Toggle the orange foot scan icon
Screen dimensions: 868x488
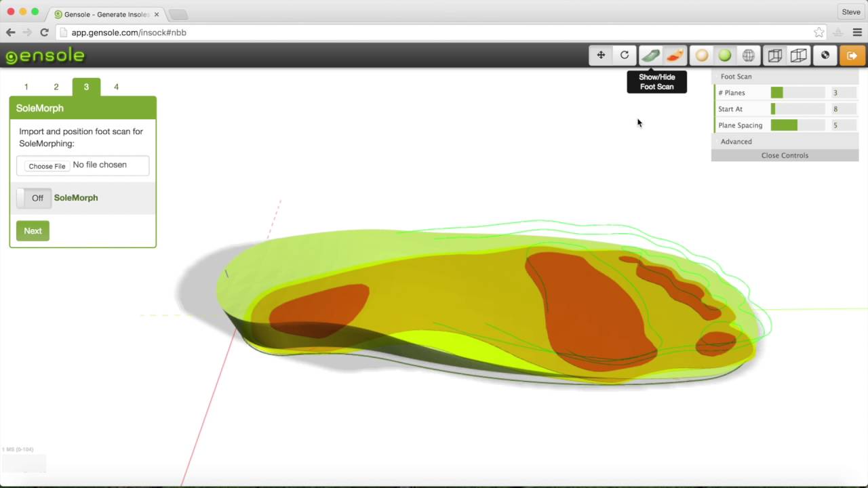tap(675, 56)
